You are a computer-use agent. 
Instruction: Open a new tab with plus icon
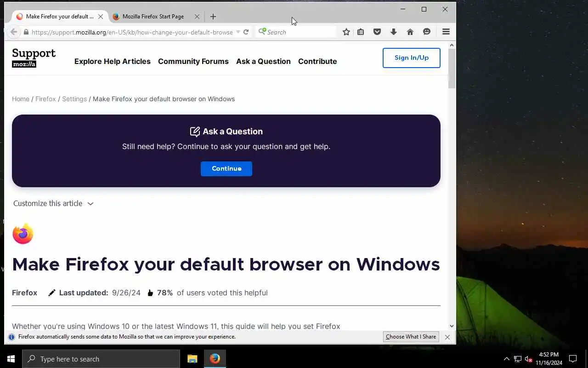click(x=213, y=17)
